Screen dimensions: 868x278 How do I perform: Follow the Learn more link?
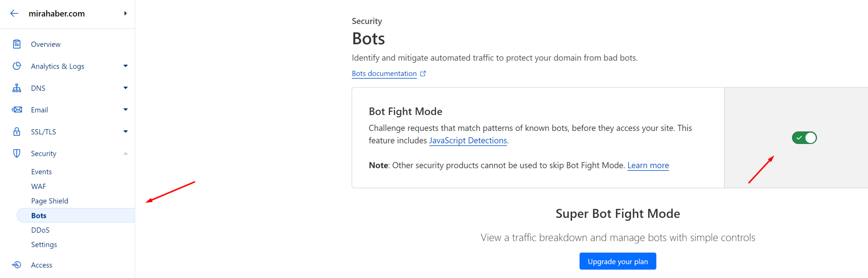click(x=648, y=165)
